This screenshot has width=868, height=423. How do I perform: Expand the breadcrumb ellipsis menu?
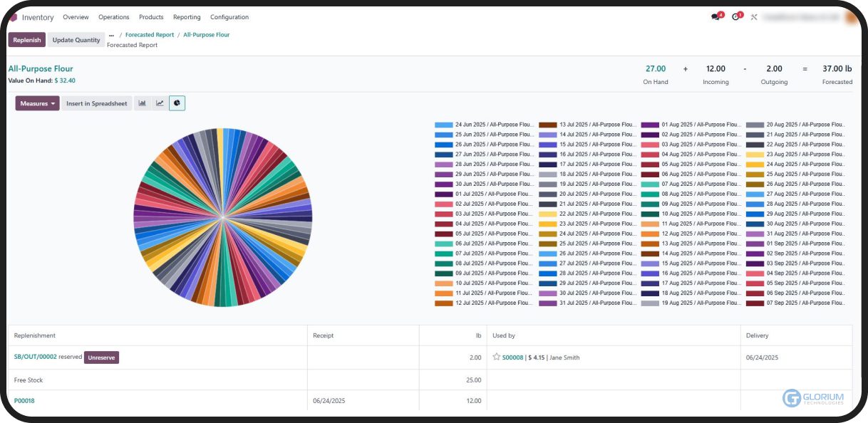click(111, 35)
